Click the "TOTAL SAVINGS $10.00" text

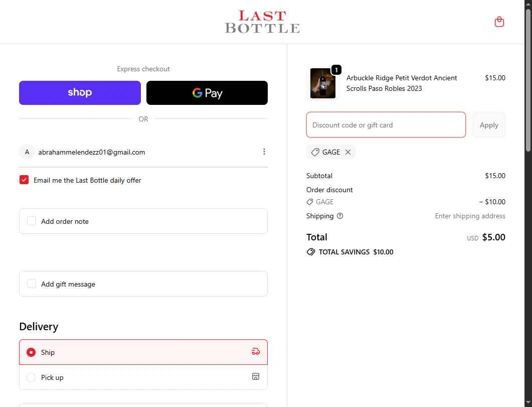(356, 252)
